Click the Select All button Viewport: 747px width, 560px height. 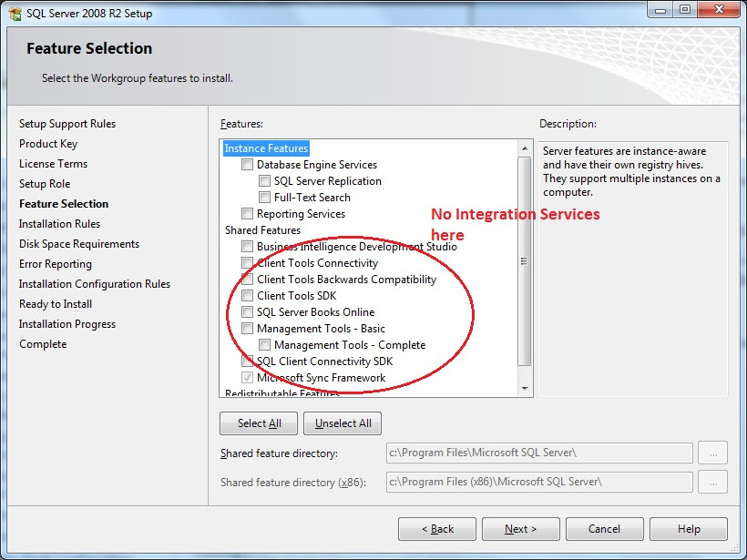pyautogui.click(x=259, y=423)
